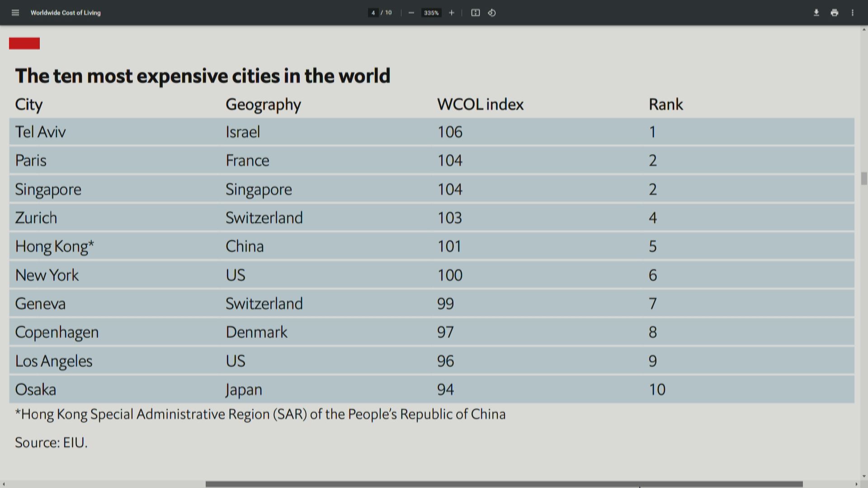Viewport: 868px width, 488px height.
Task: Click the WCOL index column header
Action: coord(480,104)
